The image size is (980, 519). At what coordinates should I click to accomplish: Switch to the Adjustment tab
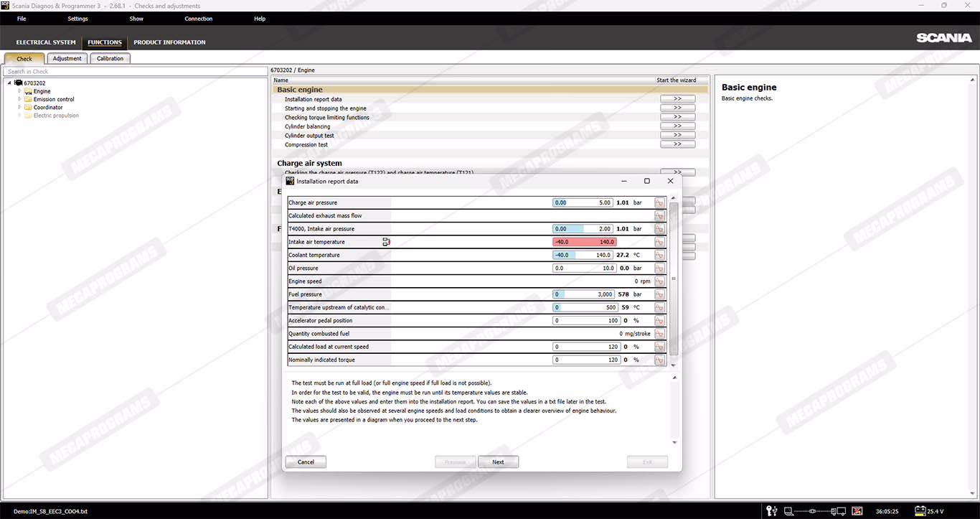(67, 59)
